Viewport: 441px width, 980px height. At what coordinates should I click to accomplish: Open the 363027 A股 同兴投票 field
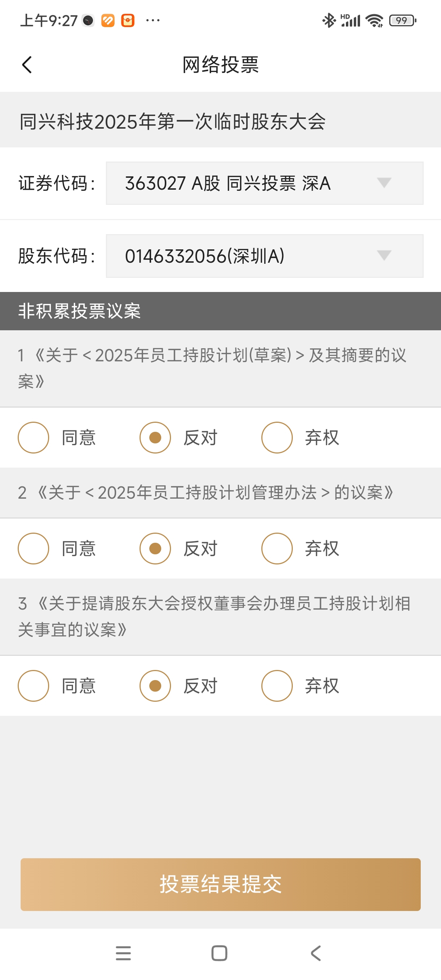(265, 183)
